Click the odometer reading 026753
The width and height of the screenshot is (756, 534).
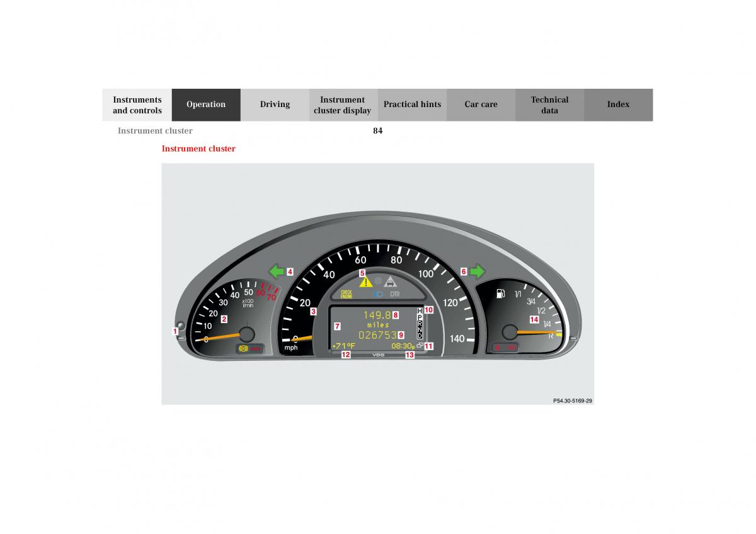click(377, 335)
